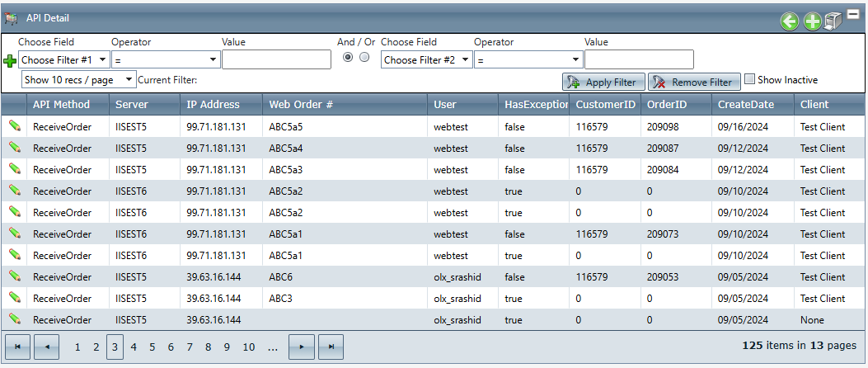Sort by CreateDate column header
The height and width of the screenshot is (368, 868).
coord(745,105)
